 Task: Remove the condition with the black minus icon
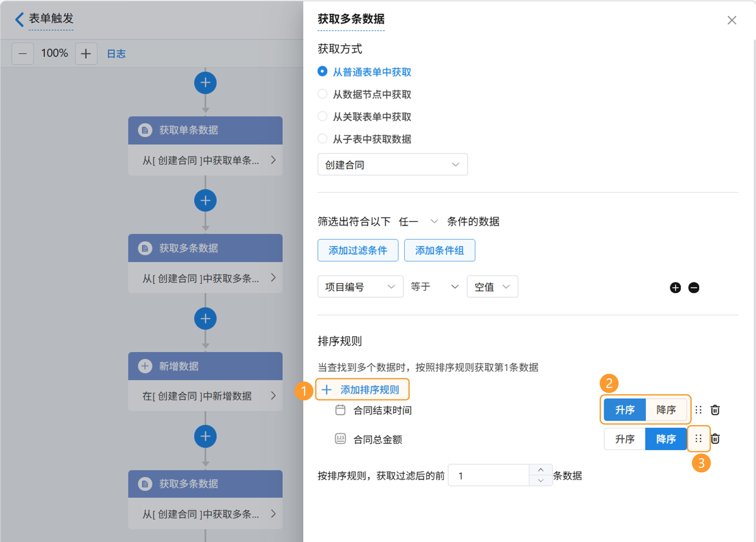694,288
